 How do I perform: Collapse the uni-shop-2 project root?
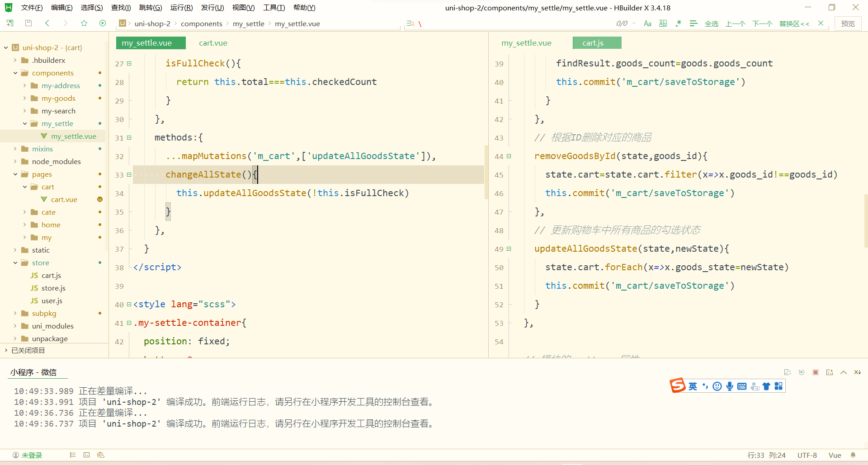[6, 47]
